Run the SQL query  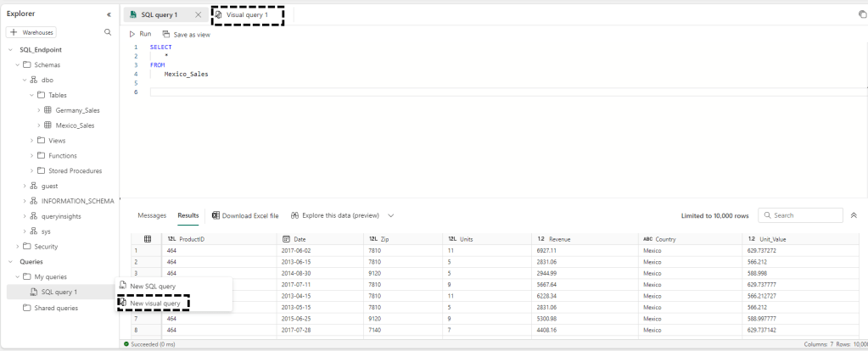click(x=140, y=34)
